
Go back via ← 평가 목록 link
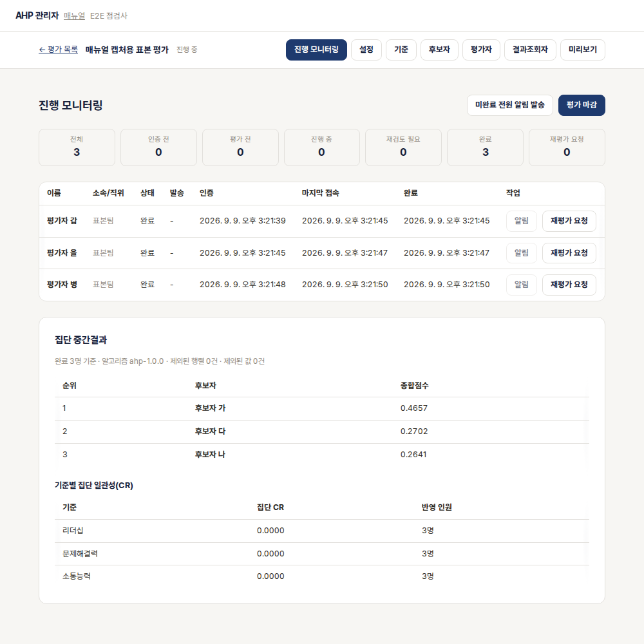click(59, 50)
